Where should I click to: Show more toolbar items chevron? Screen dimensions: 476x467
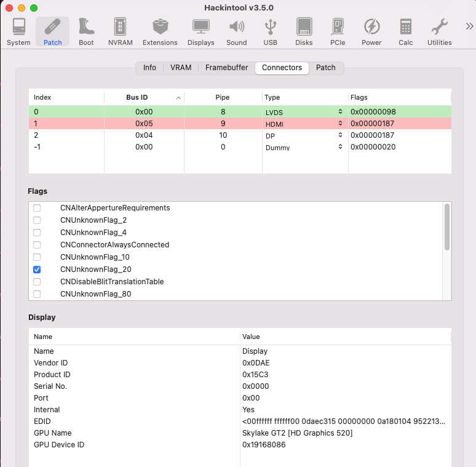469,26
